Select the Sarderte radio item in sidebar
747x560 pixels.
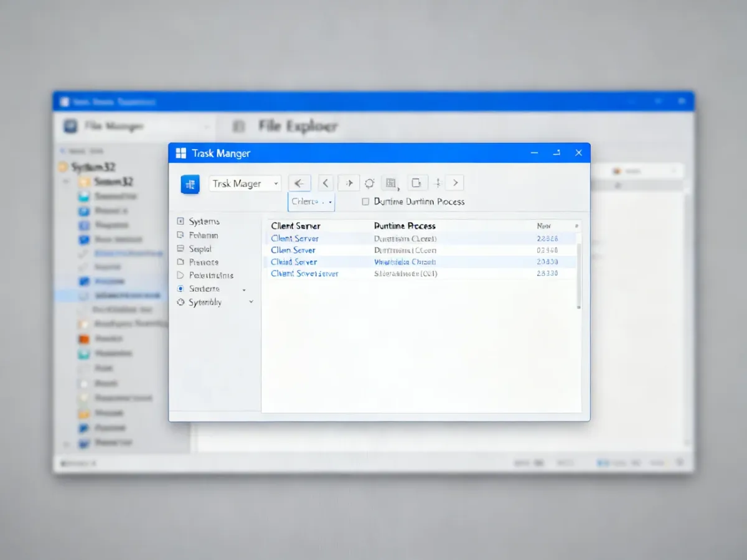coord(198,289)
